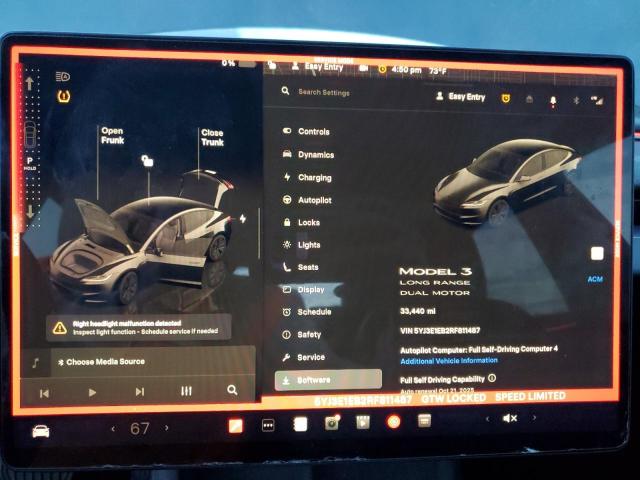Select the highlighted Software menu item
The height and width of the screenshot is (480, 640).
click(329, 380)
